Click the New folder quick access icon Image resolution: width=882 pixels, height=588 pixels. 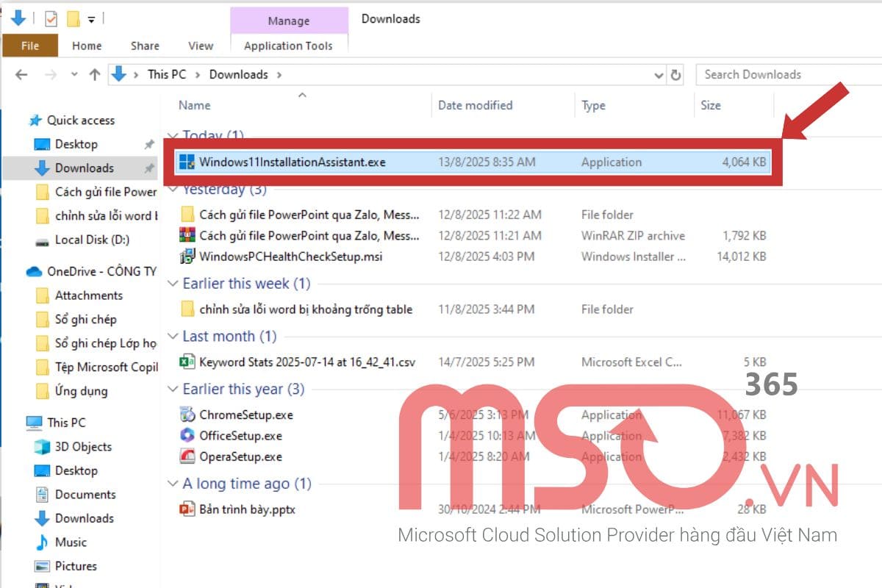pyautogui.click(x=73, y=18)
